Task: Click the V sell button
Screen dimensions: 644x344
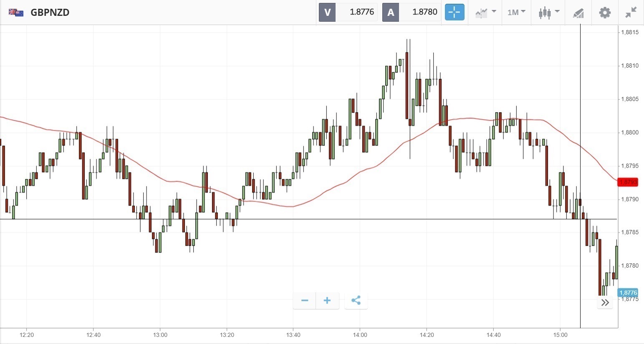Action: [x=327, y=12]
